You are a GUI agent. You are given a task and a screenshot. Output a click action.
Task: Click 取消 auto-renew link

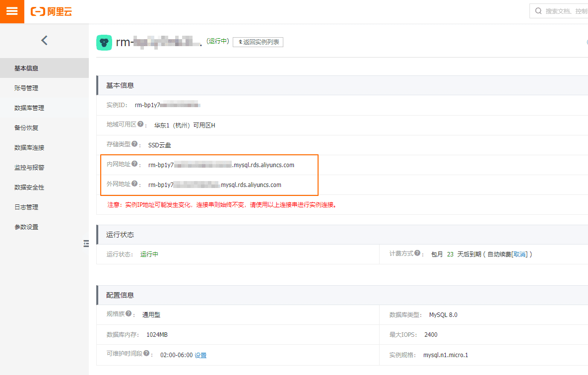(520, 254)
